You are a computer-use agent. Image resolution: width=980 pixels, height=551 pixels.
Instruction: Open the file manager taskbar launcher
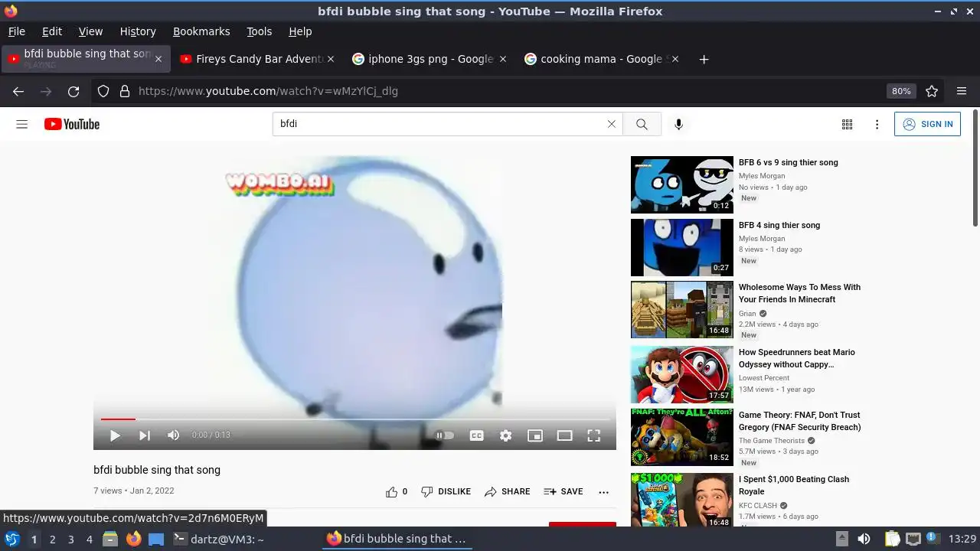coord(109,539)
